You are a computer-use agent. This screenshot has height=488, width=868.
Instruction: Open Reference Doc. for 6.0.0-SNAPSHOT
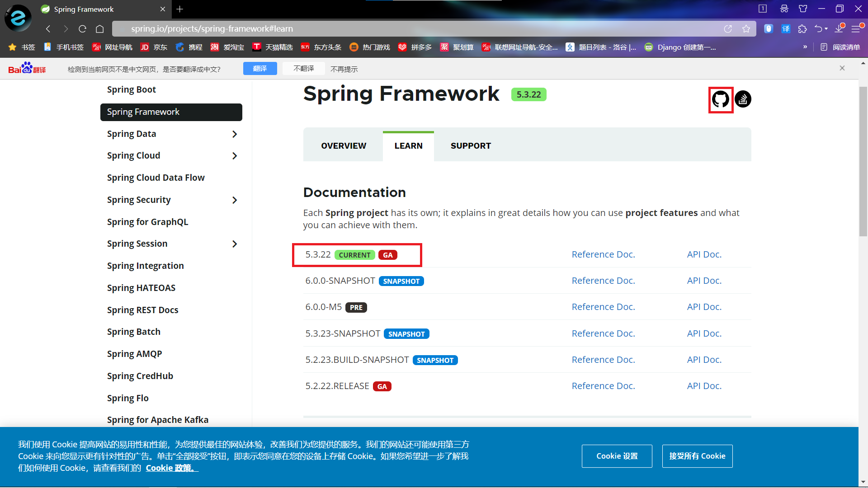604,281
